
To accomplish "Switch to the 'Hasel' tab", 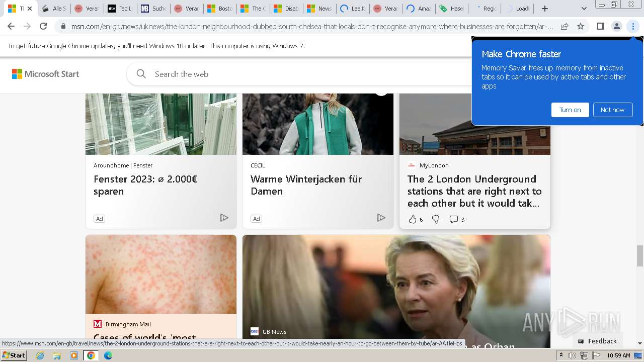I will [452, 9].
